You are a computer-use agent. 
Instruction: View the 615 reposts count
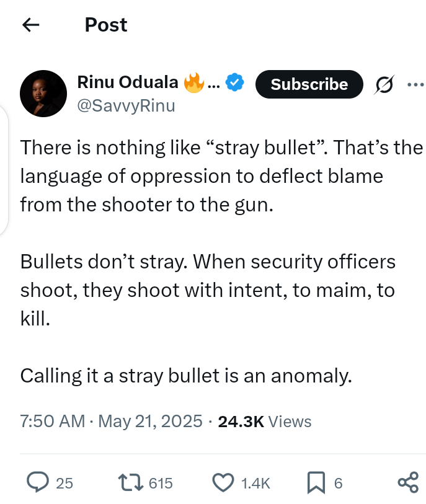(161, 483)
